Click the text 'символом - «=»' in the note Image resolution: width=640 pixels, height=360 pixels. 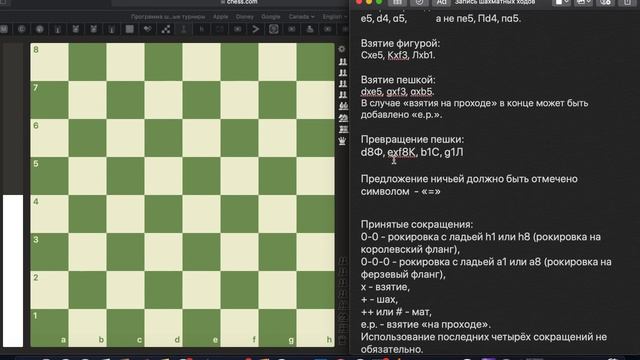(400, 191)
